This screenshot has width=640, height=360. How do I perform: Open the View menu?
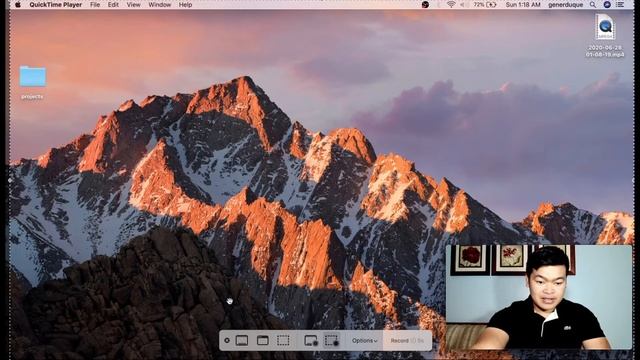click(133, 5)
